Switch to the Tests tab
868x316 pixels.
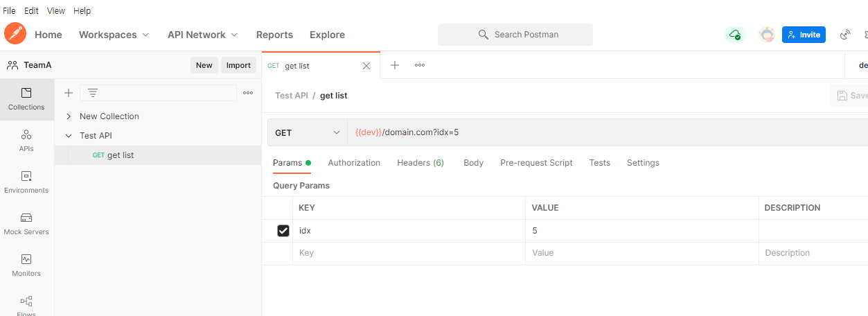point(600,163)
